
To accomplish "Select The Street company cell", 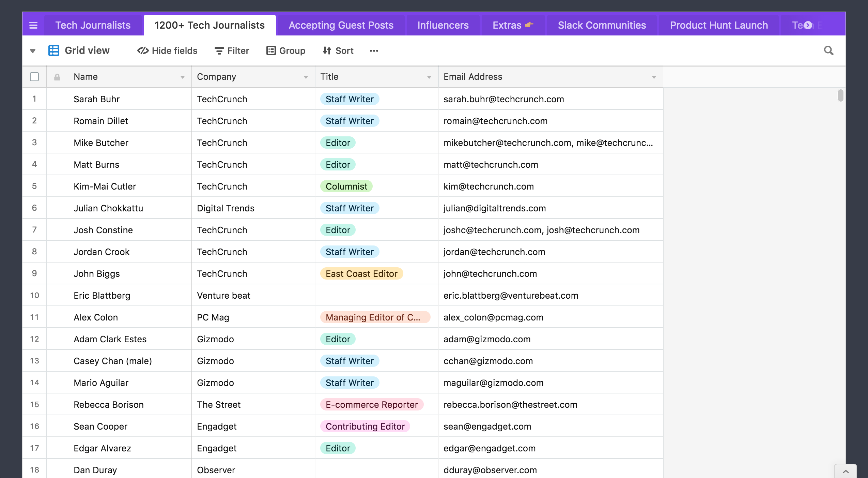I will [253, 405].
